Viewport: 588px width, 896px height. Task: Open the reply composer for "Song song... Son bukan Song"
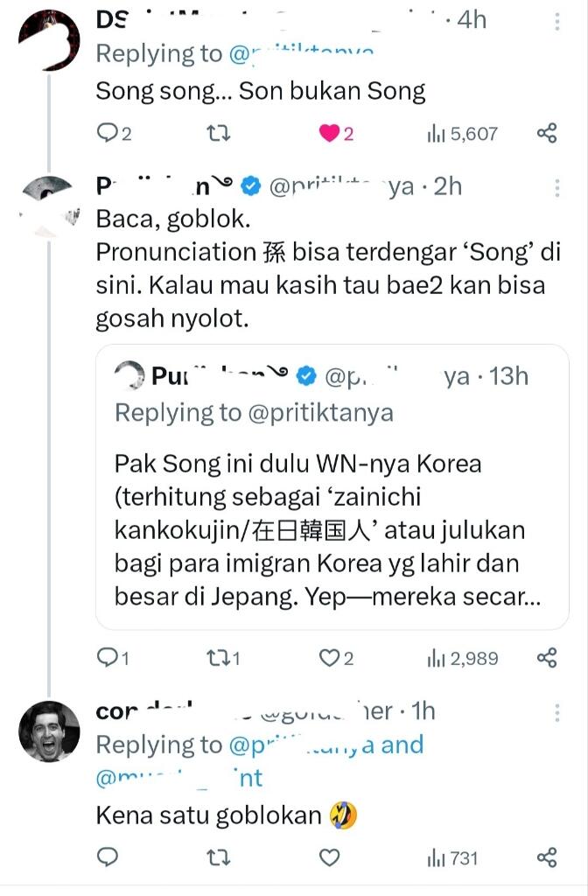(x=107, y=131)
